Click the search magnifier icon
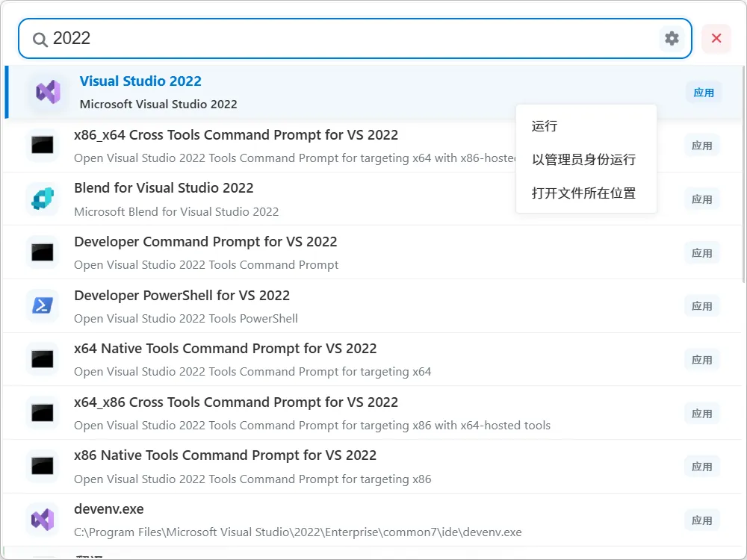Screen dimensions: 747x560 [40, 39]
